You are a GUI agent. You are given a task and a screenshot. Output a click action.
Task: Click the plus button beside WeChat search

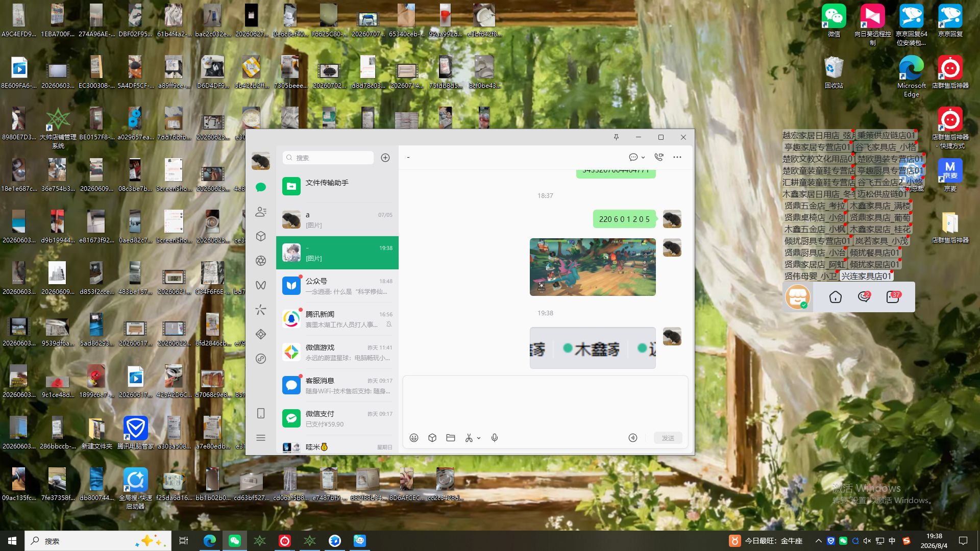[x=385, y=158]
